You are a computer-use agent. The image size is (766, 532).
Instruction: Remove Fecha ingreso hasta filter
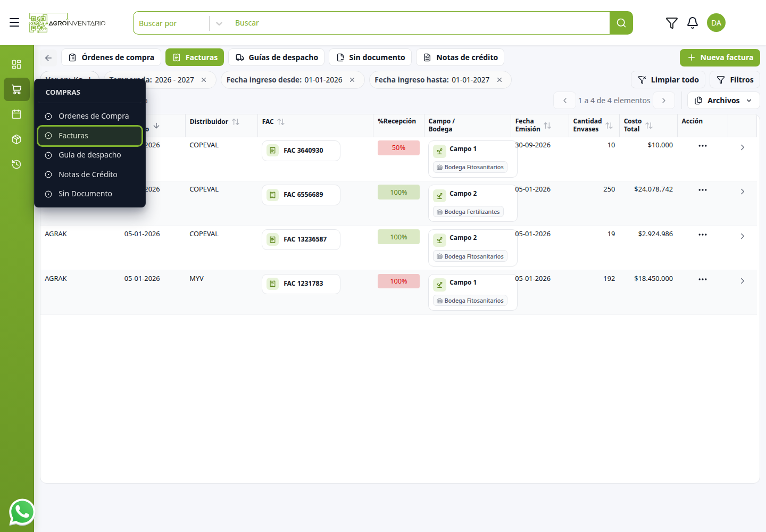pyautogui.click(x=499, y=80)
